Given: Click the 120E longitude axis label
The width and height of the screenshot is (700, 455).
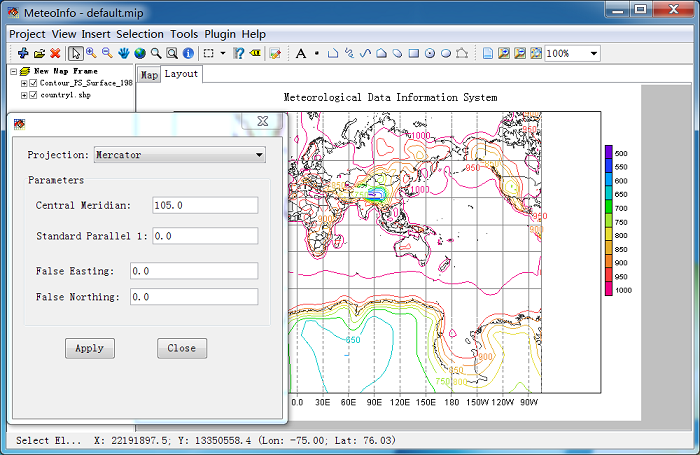Looking at the screenshot, I should click(400, 402).
